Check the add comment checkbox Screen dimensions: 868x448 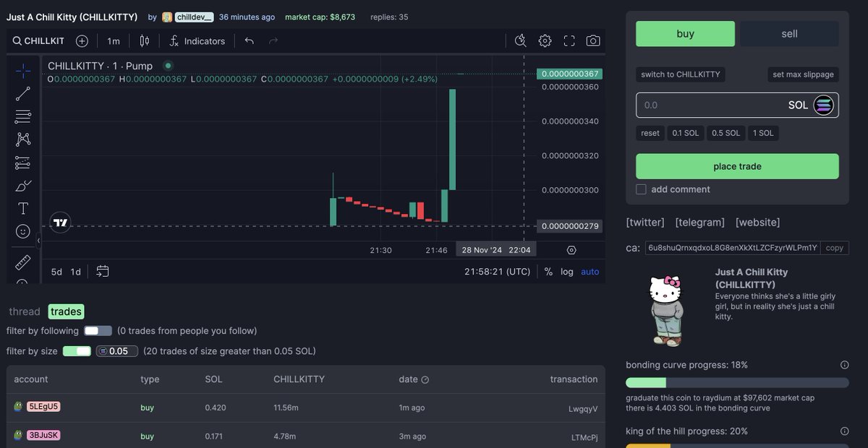tap(641, 189)
